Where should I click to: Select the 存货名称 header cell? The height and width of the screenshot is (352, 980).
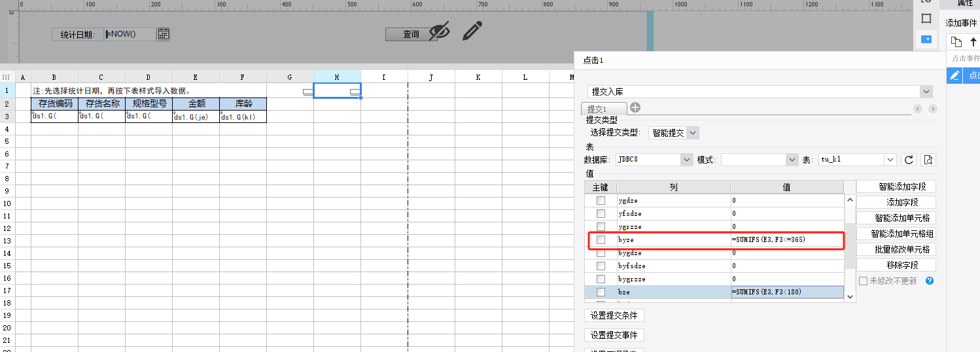click(102, 103)
